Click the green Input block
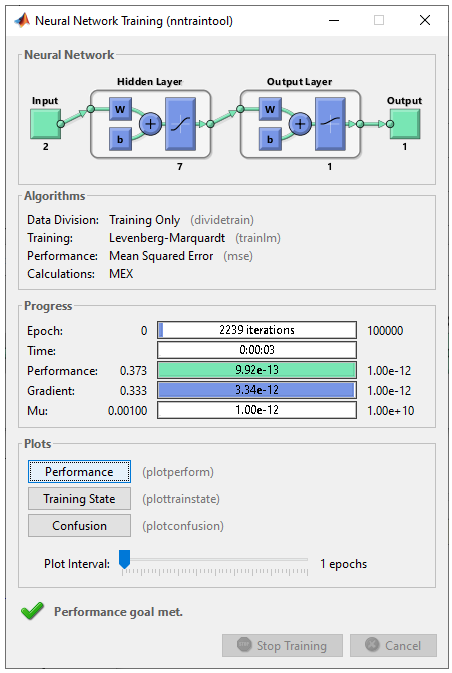Viewport: 452px width, 673px height. click(45, 124)
